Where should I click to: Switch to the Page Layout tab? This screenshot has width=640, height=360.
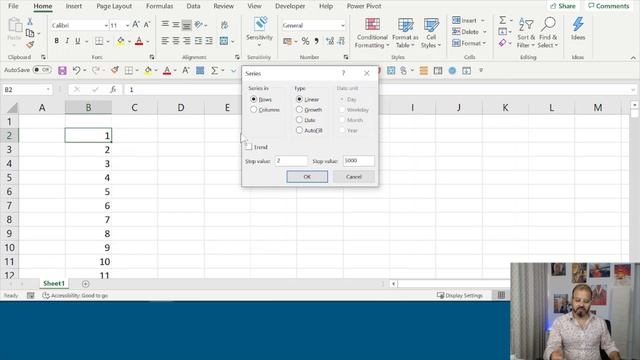click(x=114, y=6)
